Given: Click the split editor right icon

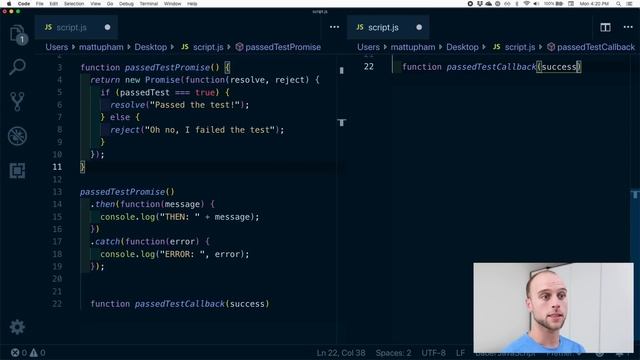Looking at the screenshot, I should tap(605, 27).
